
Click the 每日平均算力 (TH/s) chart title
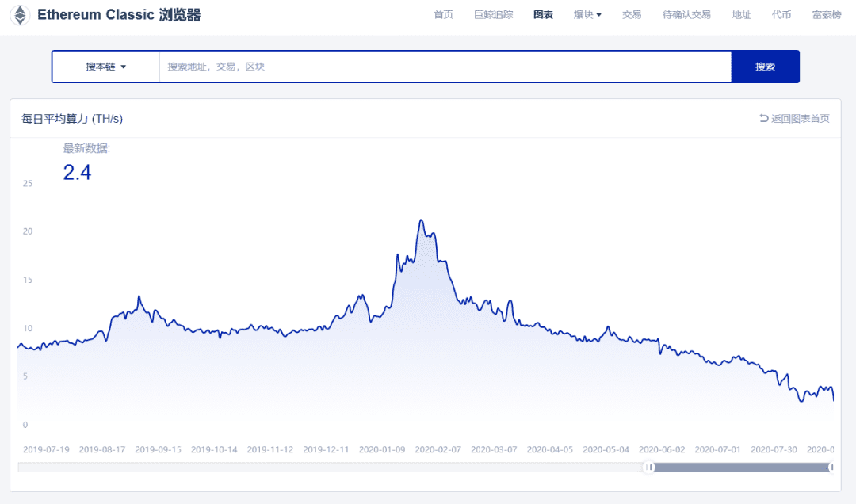(72, 119)
